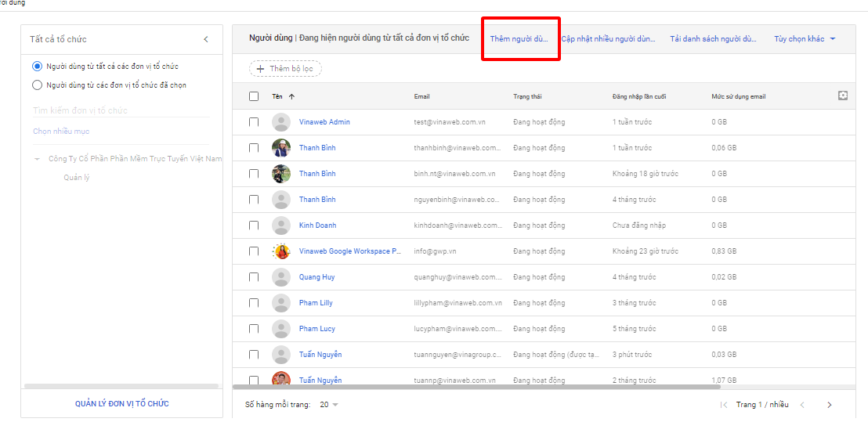Go to next page arrow
868x433 pixels.
(829, 405)
